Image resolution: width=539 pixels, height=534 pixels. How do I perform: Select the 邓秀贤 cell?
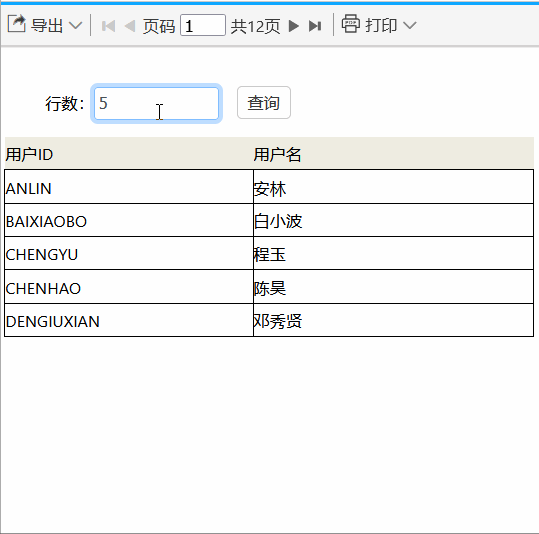(393, 320)
